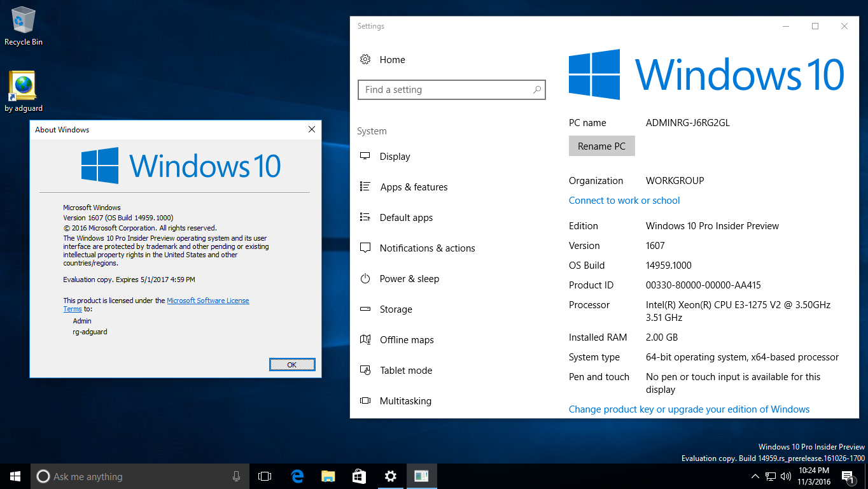Image resolution: width=868 pixels, height=489 pixels.
Task: Click the magnifier icon in Find a setting
Action: tap(537, 90)
